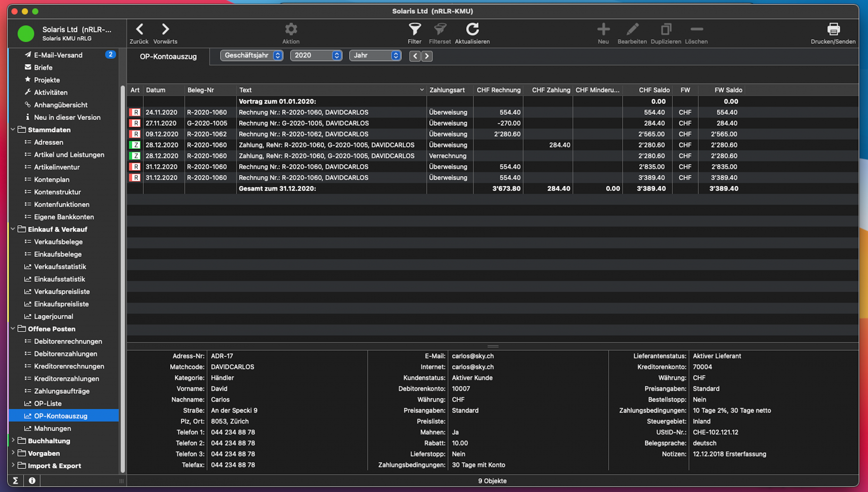Open the 2020 year dropdown
The image size is (868, 492).
coord(316,56)
